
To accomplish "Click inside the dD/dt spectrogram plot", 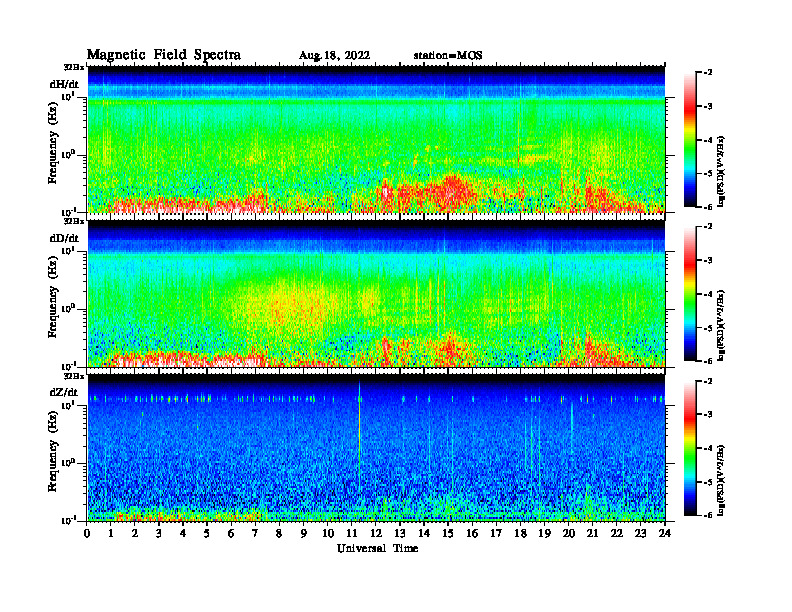I will (x=376, y=294).
